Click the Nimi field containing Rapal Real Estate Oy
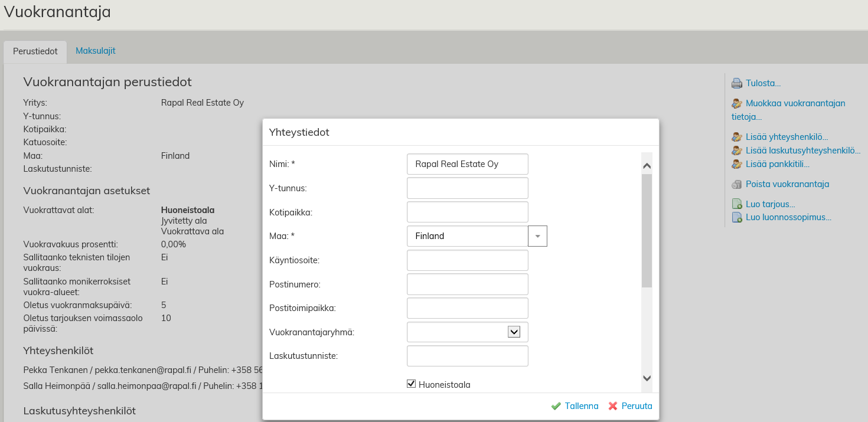Image resolution: width=868 pixels, height=422 pixels. coord(467,164)
